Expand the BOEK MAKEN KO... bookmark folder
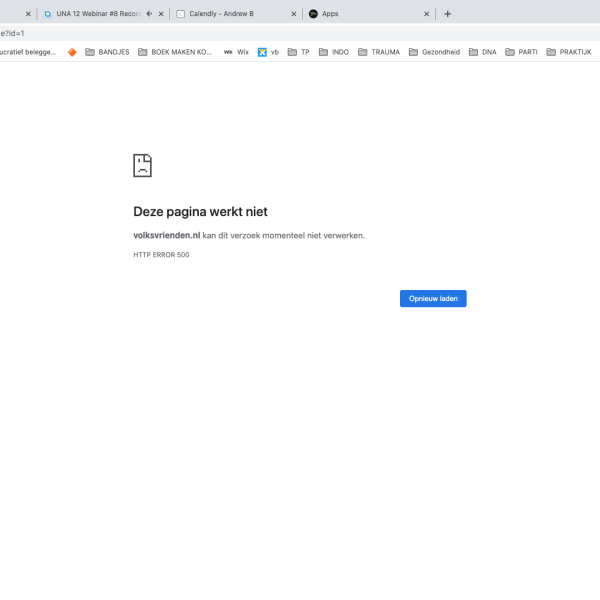Screen dimensions: 600x600 (175, 52)
